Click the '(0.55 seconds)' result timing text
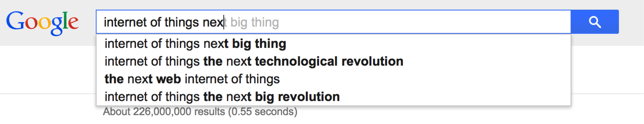 coord(263,112)
